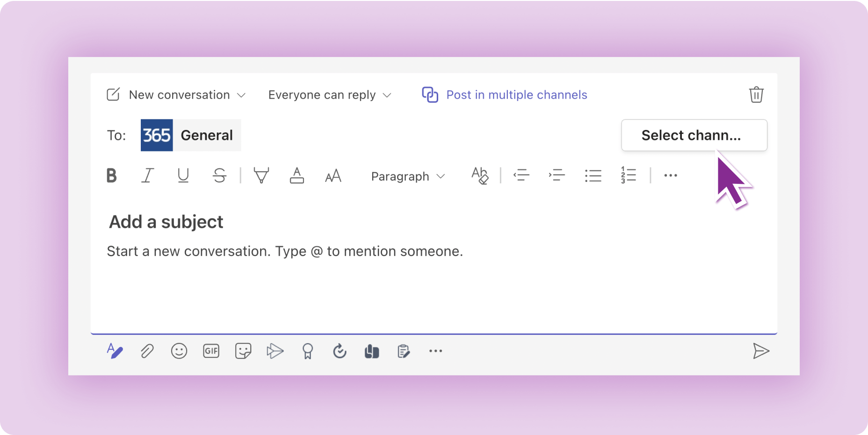Open the font color picker
868x435 pixels.
[x=297, y=176]
